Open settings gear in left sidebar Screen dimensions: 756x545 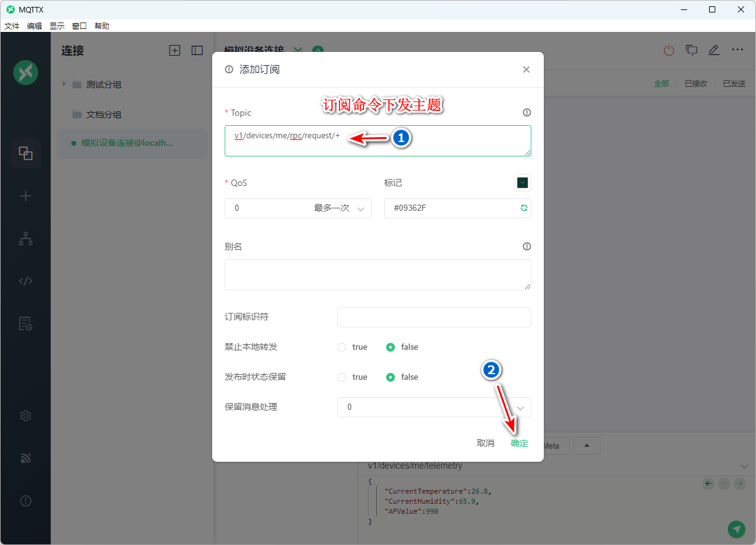[x=26, y=416]
